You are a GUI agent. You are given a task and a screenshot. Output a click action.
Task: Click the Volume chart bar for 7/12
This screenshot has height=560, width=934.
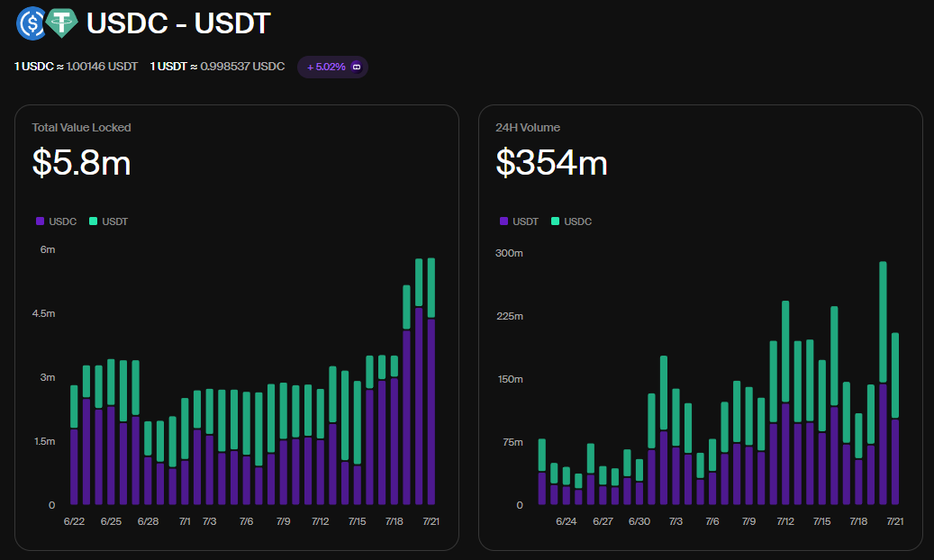coord(785,402)
